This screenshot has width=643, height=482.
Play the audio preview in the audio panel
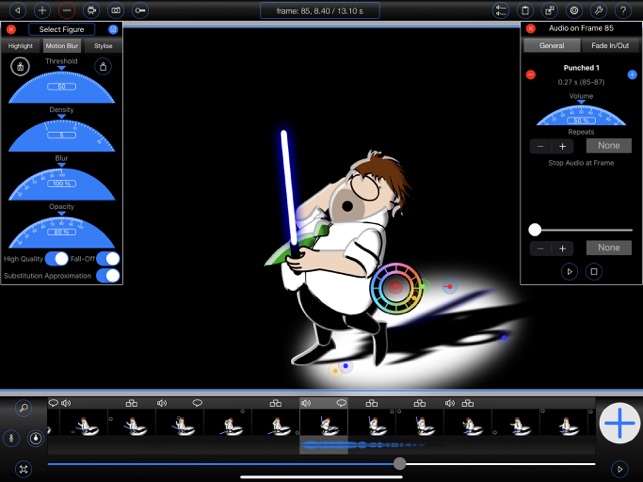click(x=570, y=272)
